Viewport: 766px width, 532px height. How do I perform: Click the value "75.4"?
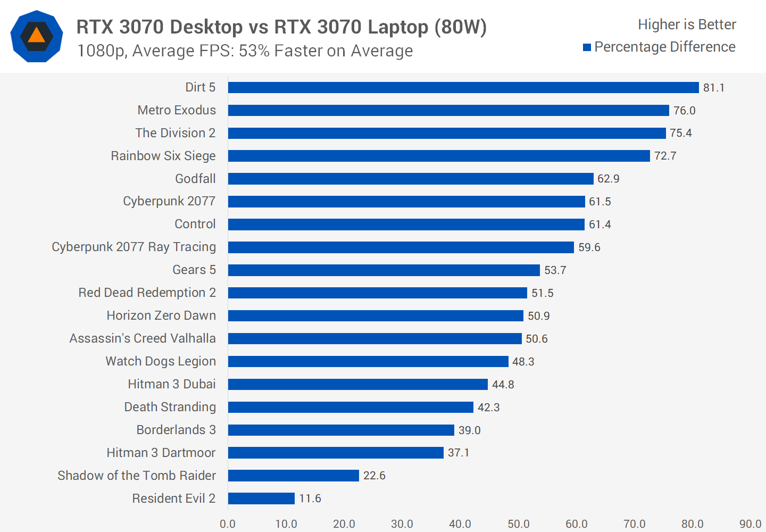[x=681, y=133]
